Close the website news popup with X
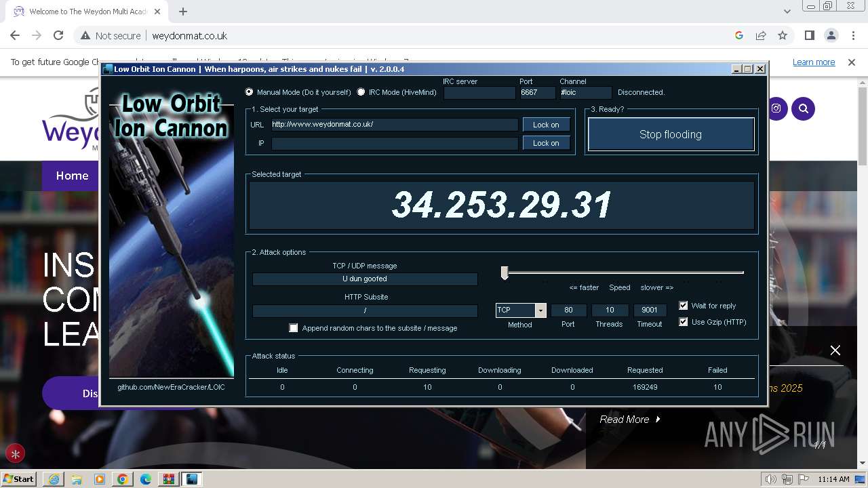868x488 pixels. tap(835, 350)
